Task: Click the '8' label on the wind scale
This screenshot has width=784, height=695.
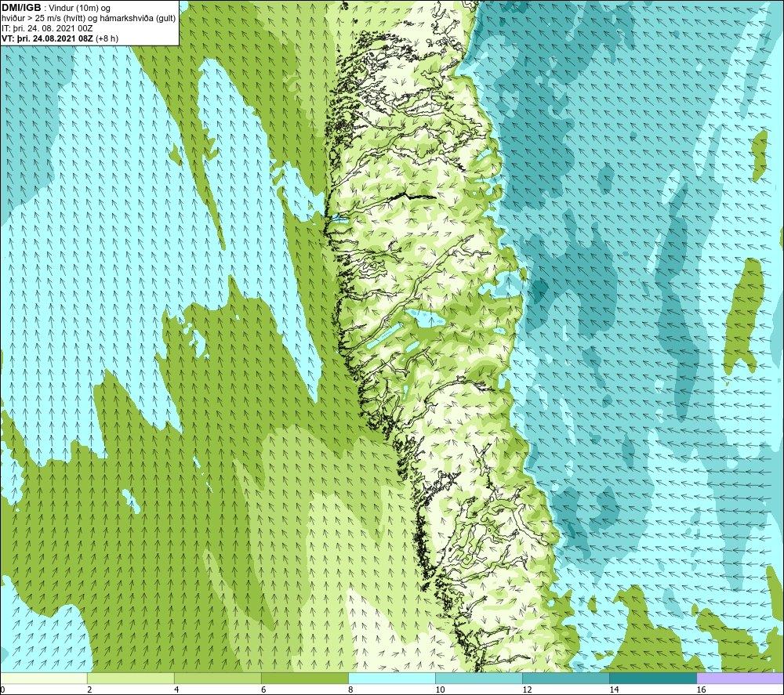Action: pos(350,690)
